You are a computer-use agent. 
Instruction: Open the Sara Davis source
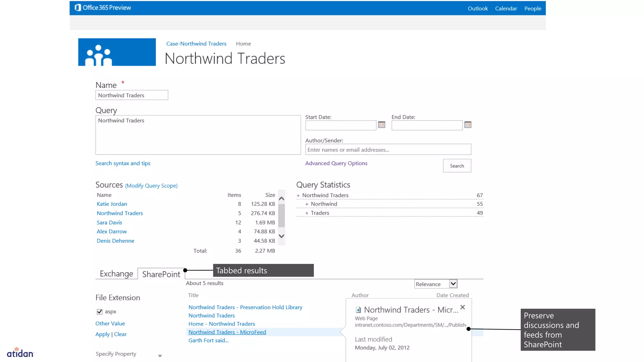coord(109,222)
